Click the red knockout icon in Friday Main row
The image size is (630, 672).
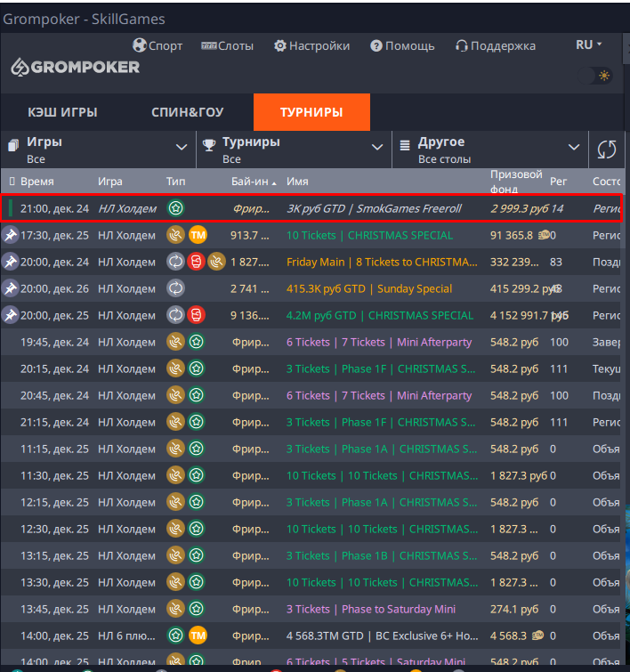point(196,262)
